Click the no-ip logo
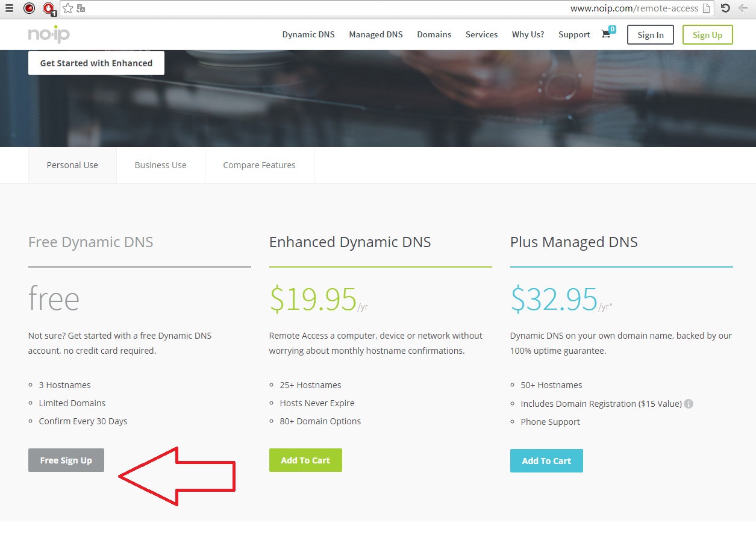Screen dimensions: 756x543 (x=49, y=34)
